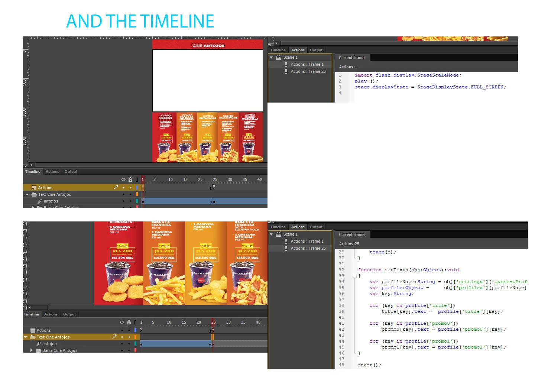Click frame script icon beside 'Actions : Frame 25', Actions:1 panel

pos(286,71)
